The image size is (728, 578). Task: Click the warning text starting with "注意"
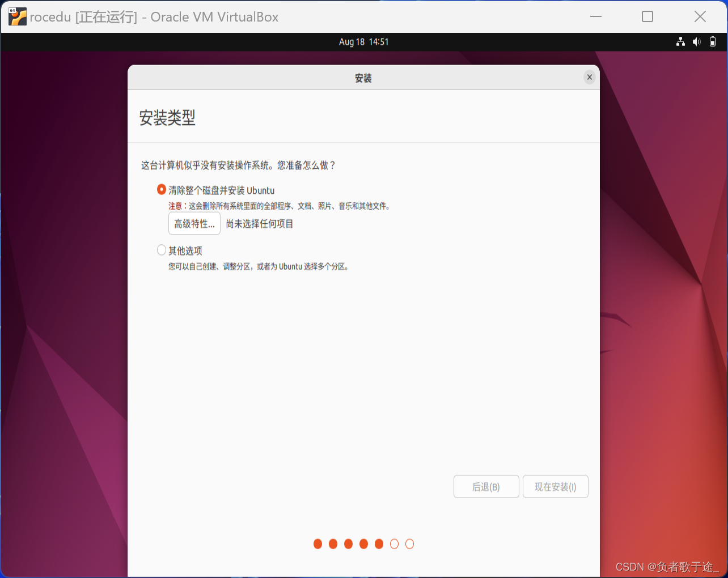[280, 206]
